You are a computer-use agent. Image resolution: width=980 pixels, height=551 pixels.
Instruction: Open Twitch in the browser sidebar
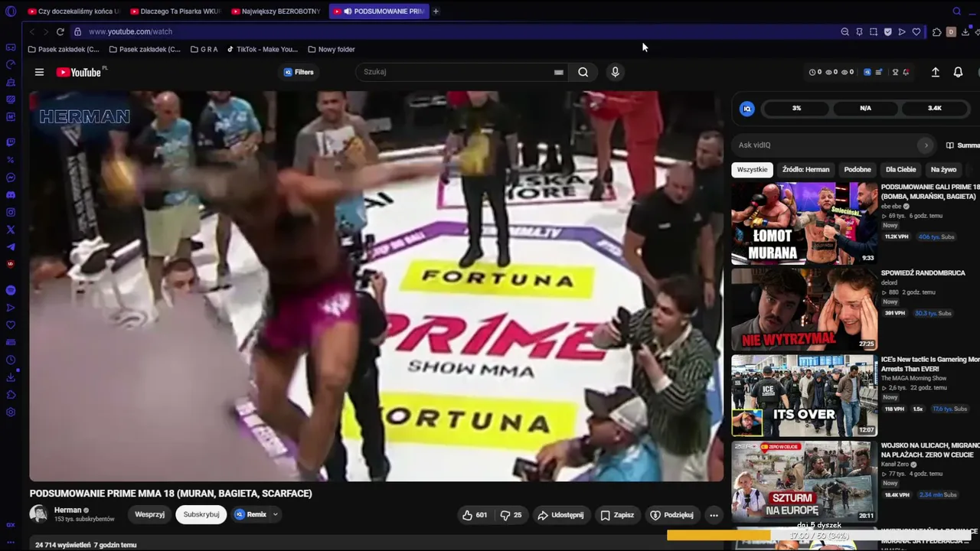click(x=11, y=142)
